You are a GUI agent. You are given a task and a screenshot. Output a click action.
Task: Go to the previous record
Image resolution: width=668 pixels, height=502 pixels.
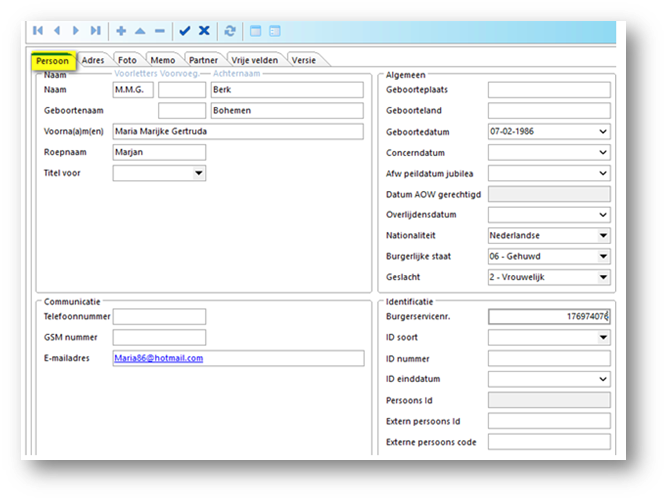click(x=57, y=31)
